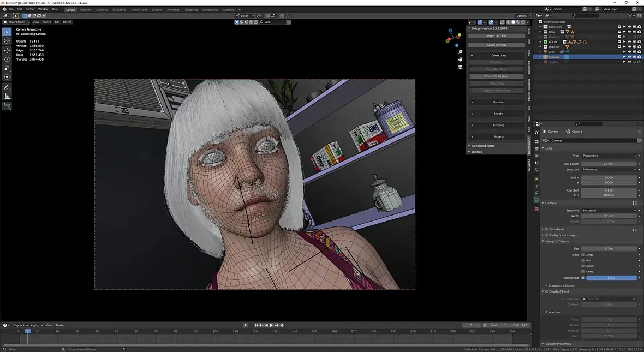Select the Move tool in the toolbar
Viewport: 644px width, 352px height.
(7, 50)
